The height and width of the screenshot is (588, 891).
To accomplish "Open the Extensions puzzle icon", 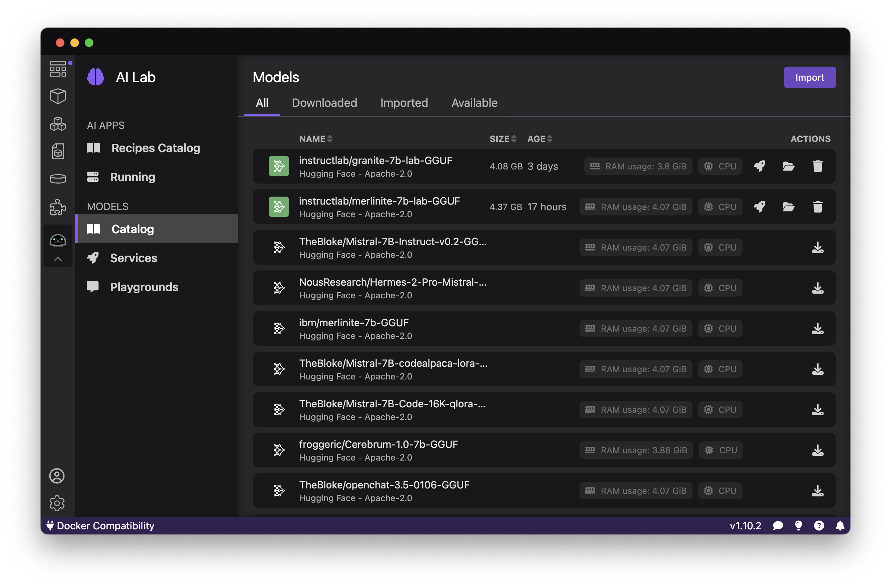I will [58, 207].
